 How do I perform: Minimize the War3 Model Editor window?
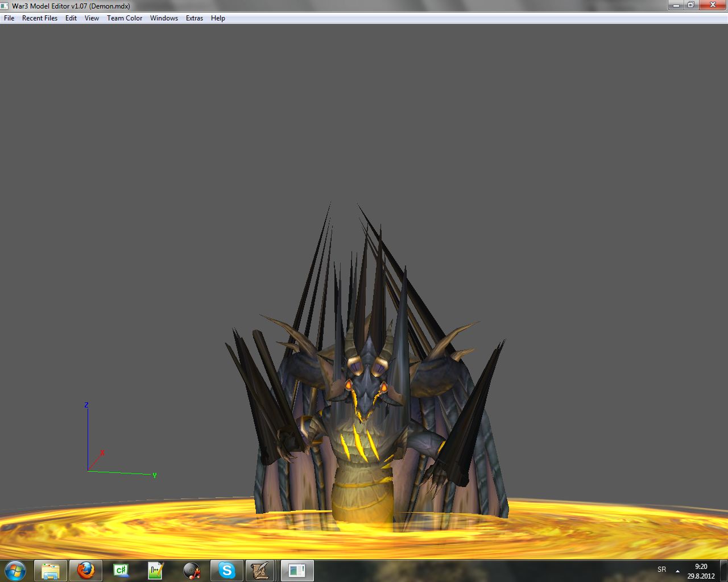[676, 5]
